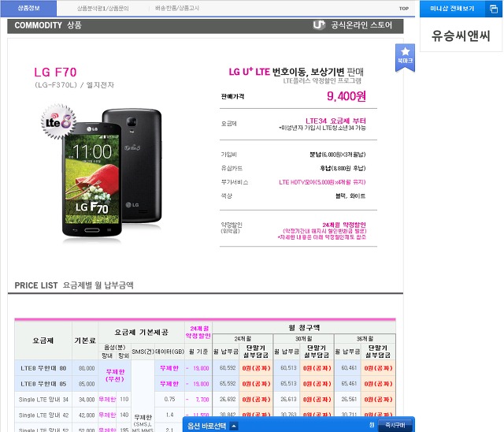Visit the 유승씨앤씨 seller shop
This screenshot has width=504, height=432.
coord(461,35)
